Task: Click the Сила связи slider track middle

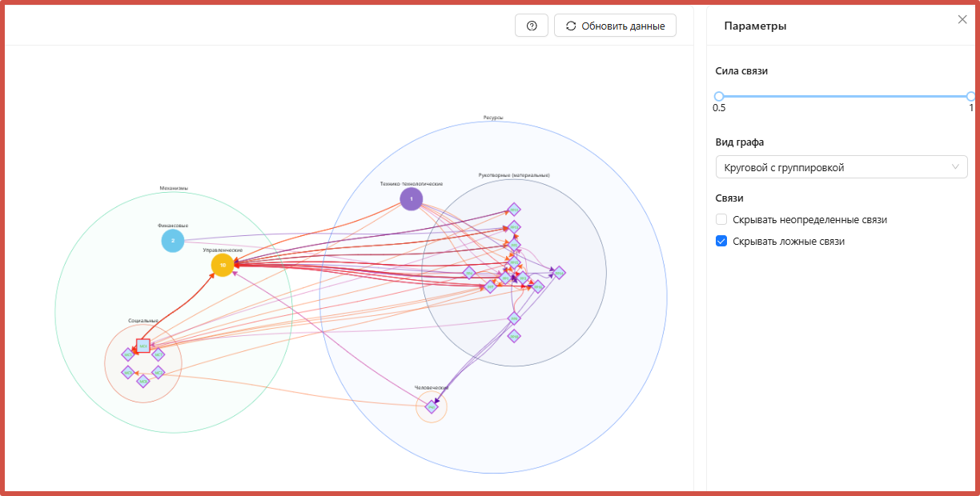Action: coord(845,96)
